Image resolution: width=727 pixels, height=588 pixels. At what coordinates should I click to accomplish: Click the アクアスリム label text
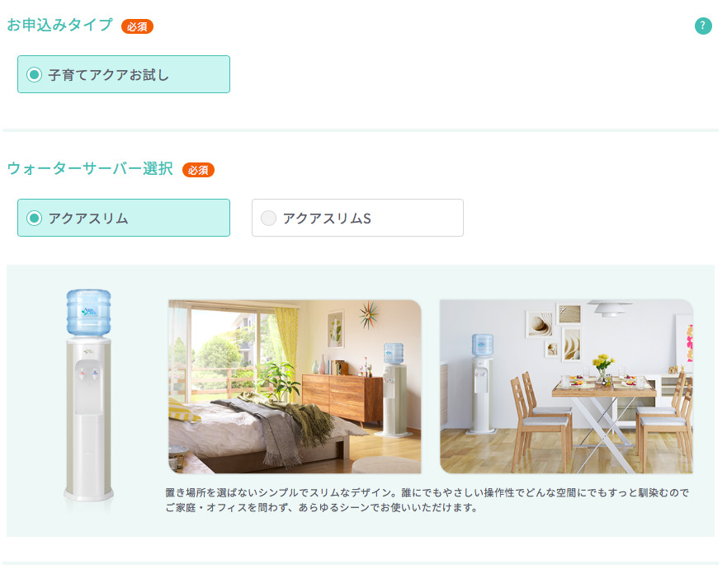88,219
